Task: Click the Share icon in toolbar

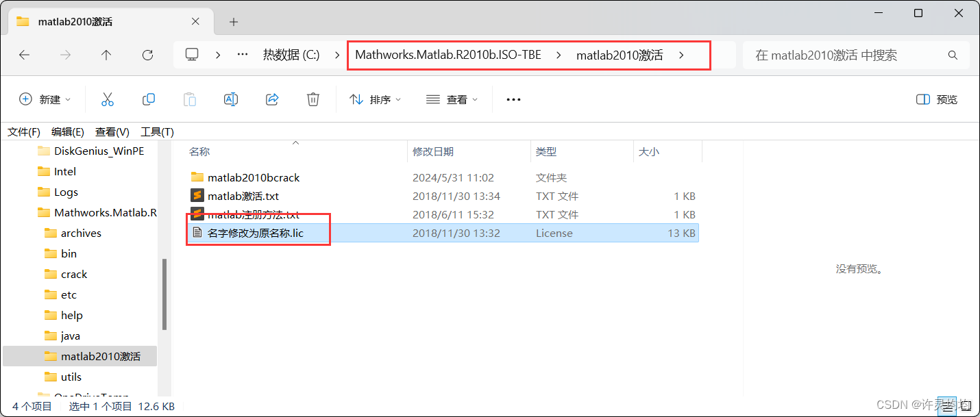Action: coord(272,99)
